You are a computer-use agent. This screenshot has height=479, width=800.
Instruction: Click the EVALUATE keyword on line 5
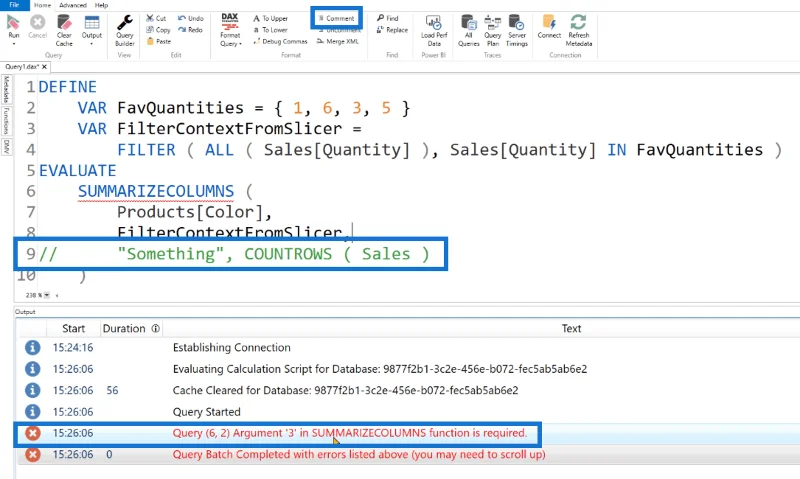click(x=78, y=170)
